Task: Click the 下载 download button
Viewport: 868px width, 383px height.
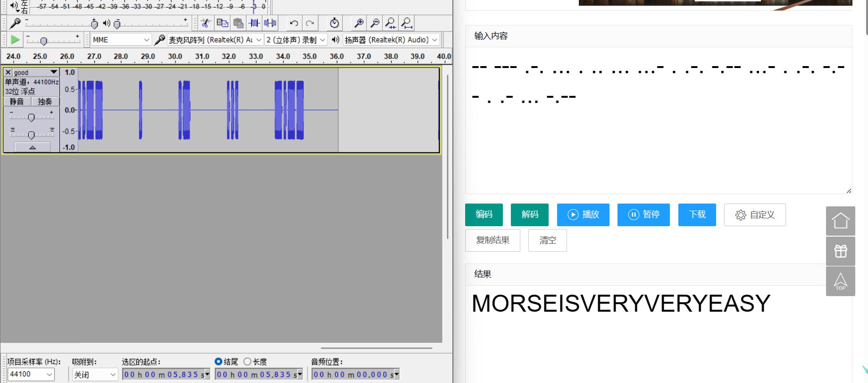Action: [697, 215]
